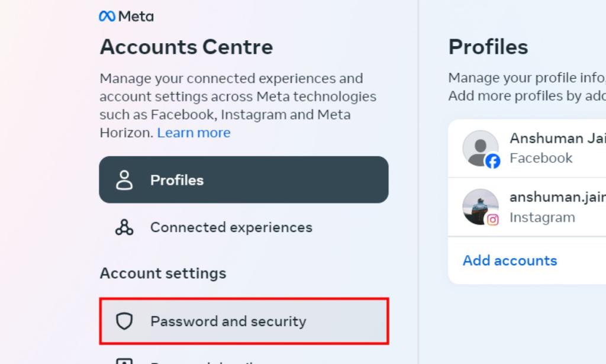
Task: Click the Anshuman Jain name text
Action: tap(557, 138)
